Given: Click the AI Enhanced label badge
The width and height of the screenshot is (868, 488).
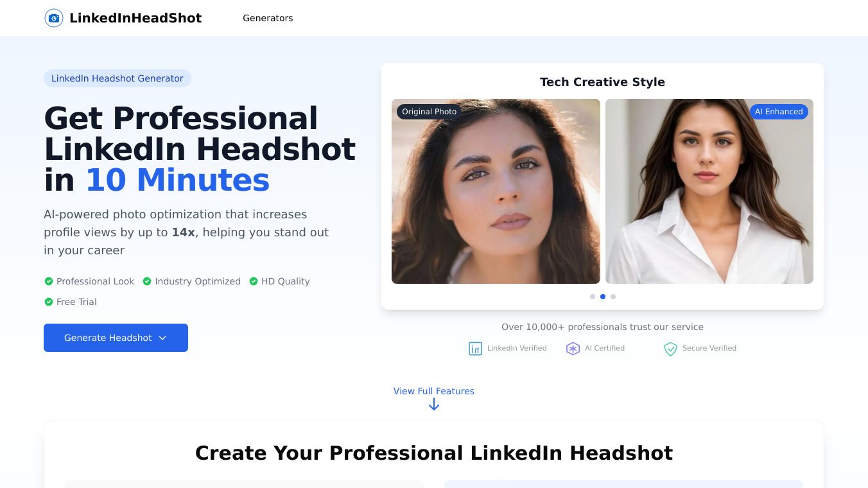Looking at the screenshot, I should pos(779,112).
